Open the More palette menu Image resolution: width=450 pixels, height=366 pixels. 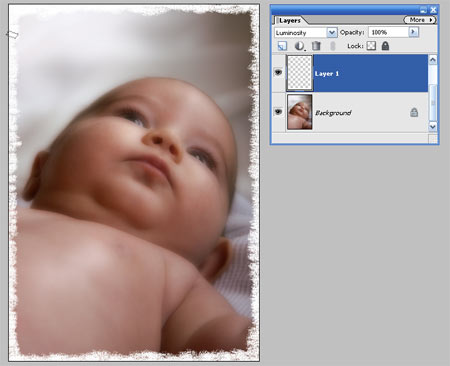(420, 20)
